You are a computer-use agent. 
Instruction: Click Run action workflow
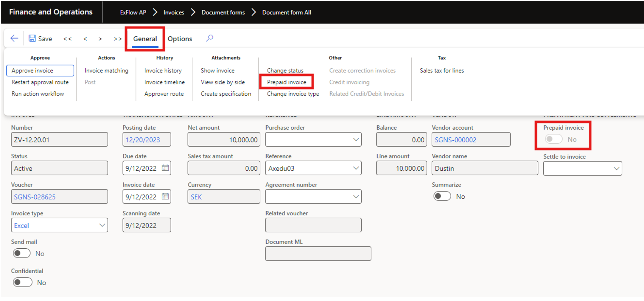pos(38,94)
